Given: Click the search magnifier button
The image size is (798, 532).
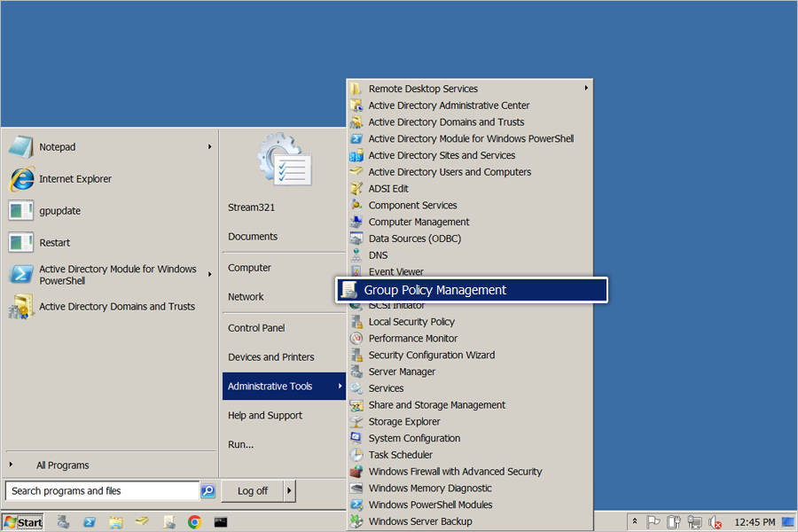Looking at the screenshot, I should [x=208, y=490].
